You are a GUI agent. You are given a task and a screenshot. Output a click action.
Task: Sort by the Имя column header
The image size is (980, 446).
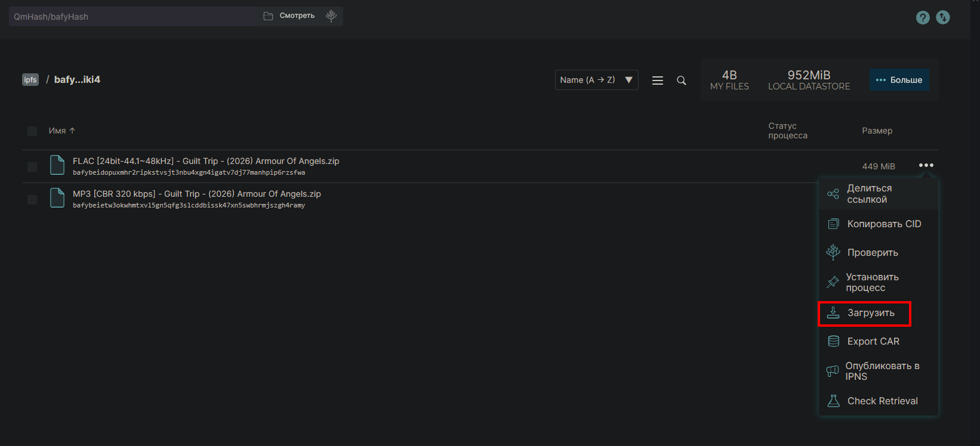pos(62,131)
